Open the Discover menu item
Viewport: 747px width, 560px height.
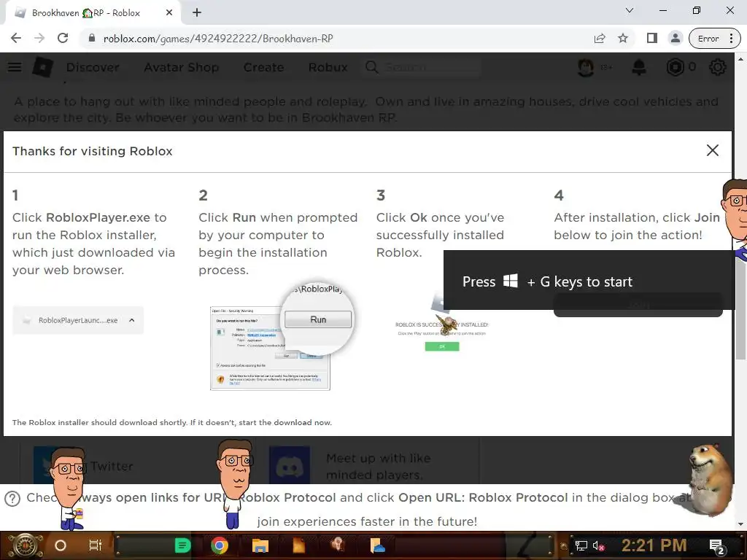pos(93,68)
